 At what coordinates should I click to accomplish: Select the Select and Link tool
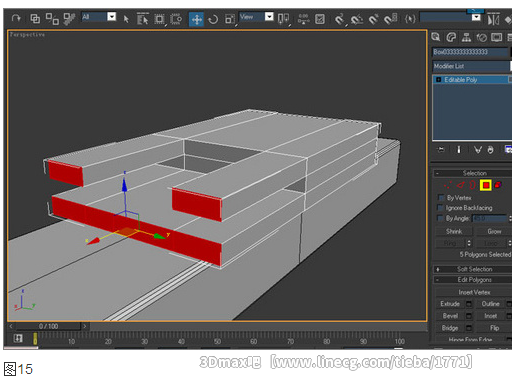pyautogui.click(x=35, y=18)
